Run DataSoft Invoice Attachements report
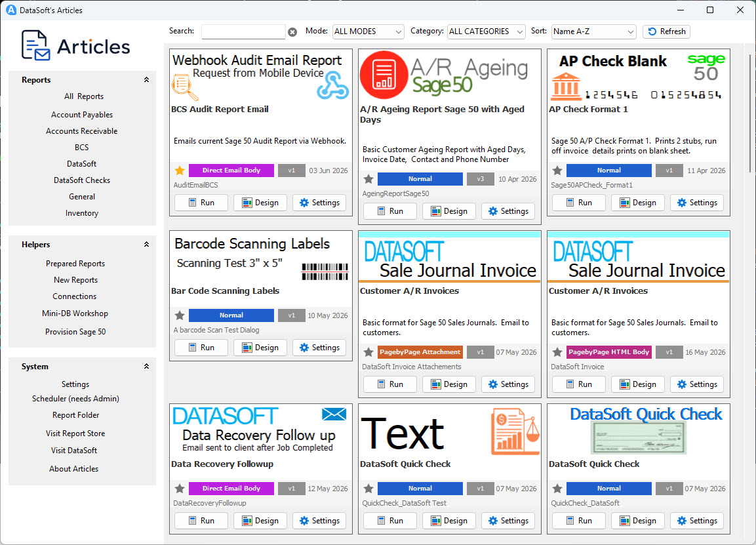The width and height of the screenshot is (756, 545). (390, 384)
